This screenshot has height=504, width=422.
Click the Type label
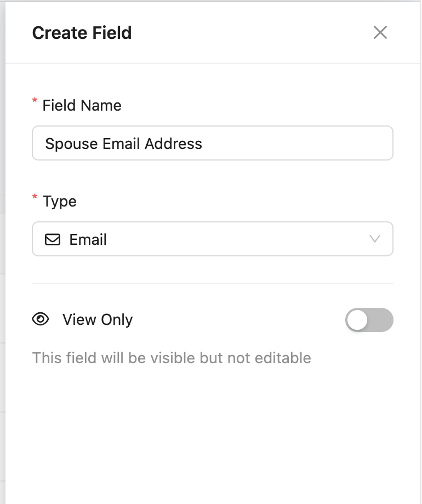click(x=60, y=201)
